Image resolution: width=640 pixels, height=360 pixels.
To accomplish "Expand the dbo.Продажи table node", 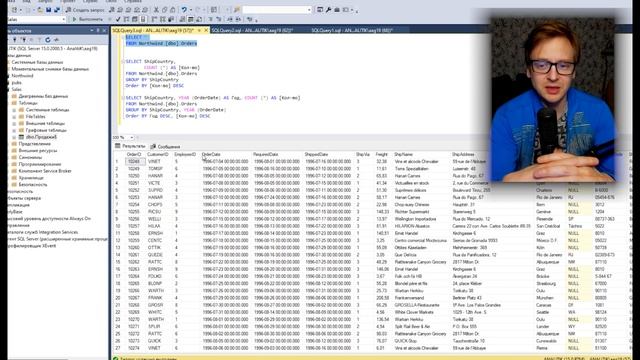I will 14,137.
